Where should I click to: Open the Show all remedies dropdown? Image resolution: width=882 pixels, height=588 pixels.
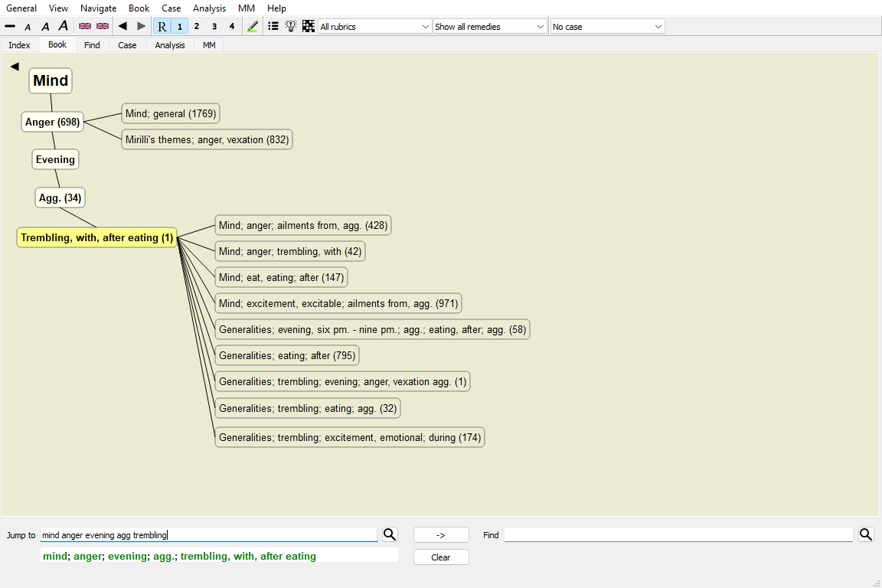coord(489,27)
